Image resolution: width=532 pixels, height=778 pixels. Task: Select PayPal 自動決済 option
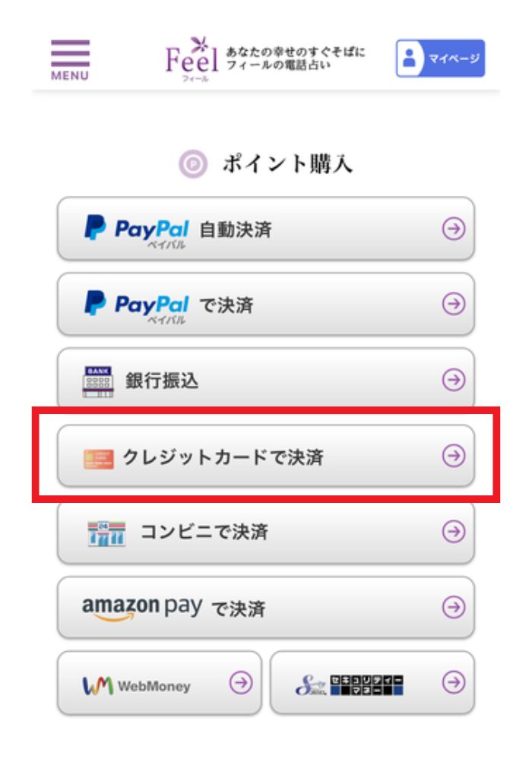[x=266, y=229]
